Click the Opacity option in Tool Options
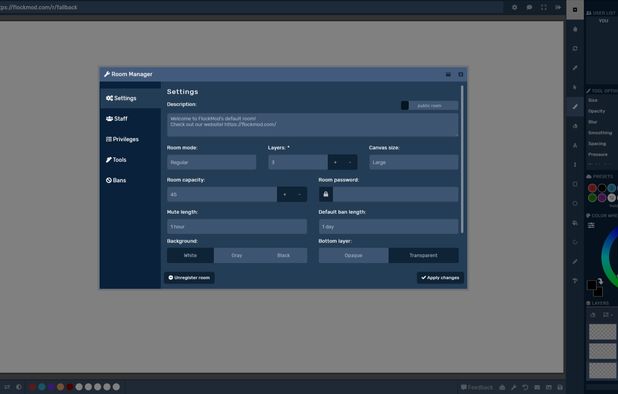Screen dimensions: 618x394 coord(596,111)
